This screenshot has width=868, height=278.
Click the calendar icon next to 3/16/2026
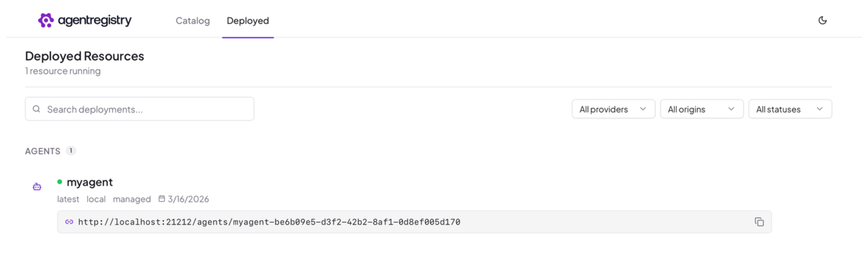click(162, 199)
